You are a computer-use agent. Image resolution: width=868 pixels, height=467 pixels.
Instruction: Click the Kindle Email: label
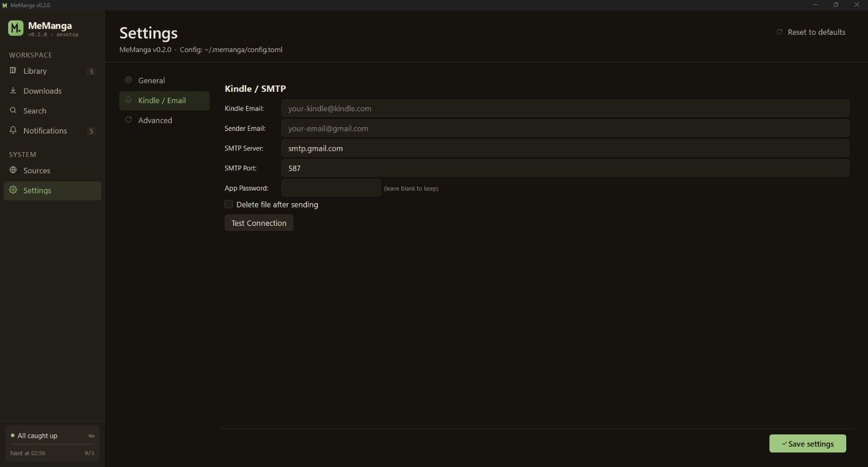click(x=244, y=108)
